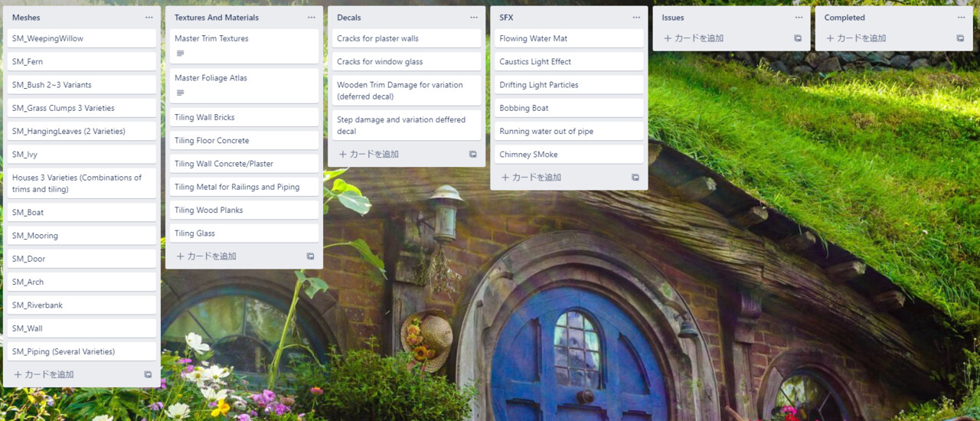980x421 pixels.
Task: Click description icon on Master Trim Textures card
Action: click(x=180, y=54)
